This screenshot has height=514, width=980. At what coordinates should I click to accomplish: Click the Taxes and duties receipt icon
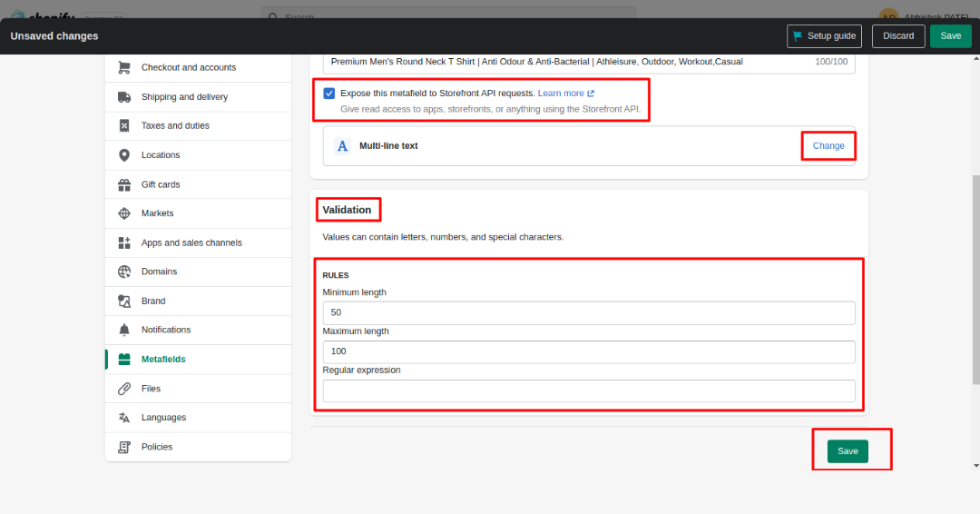coord(124,125)
